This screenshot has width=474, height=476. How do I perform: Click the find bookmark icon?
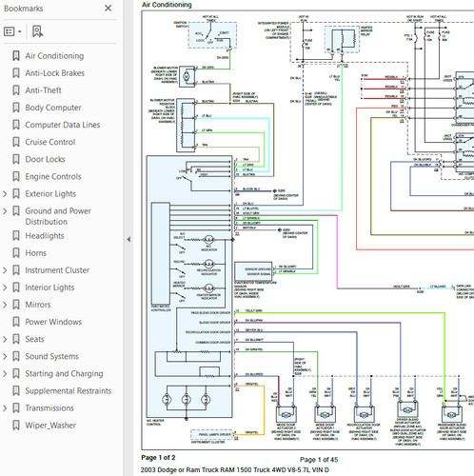click(x=37, y=31)
